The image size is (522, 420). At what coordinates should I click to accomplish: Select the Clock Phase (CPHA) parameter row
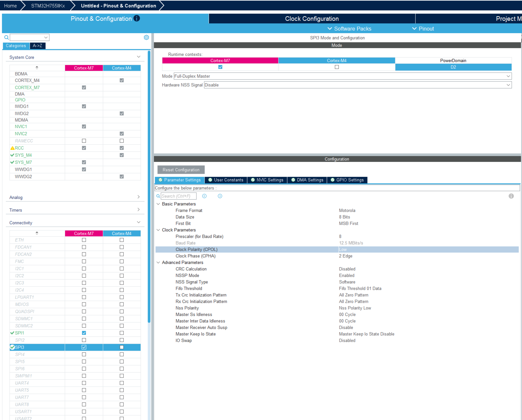pos(337,256)
